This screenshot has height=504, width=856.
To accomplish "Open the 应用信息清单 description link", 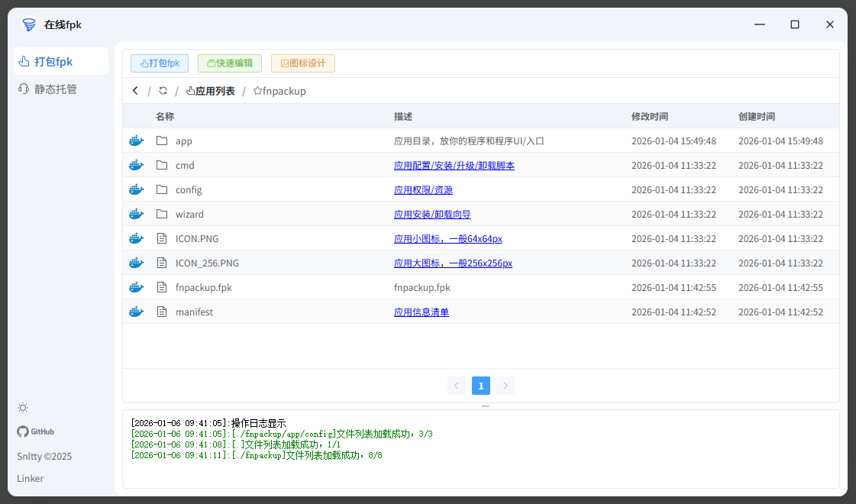I will pyautogui.click(x=421, y=312).
